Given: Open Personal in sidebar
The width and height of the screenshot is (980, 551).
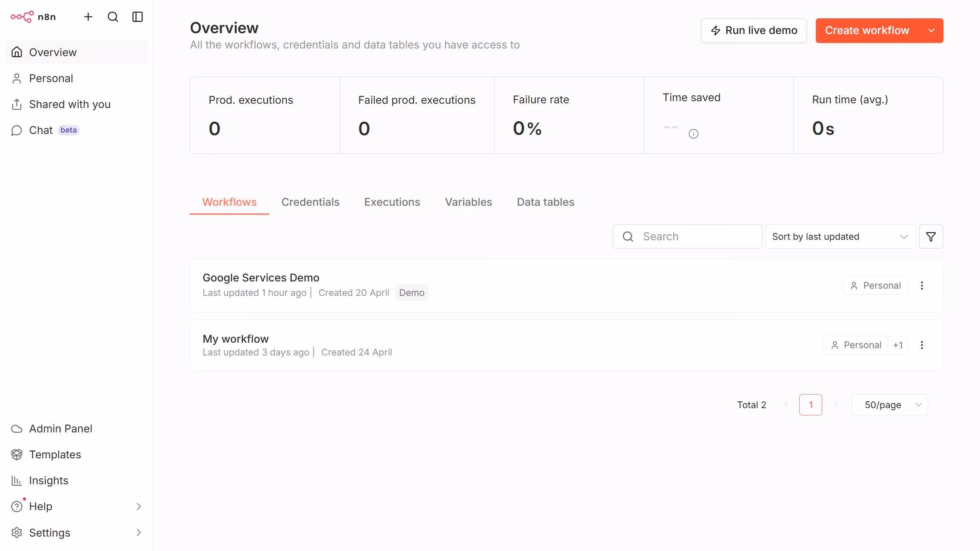Looking at the screenshot, I should coord(77,78).
